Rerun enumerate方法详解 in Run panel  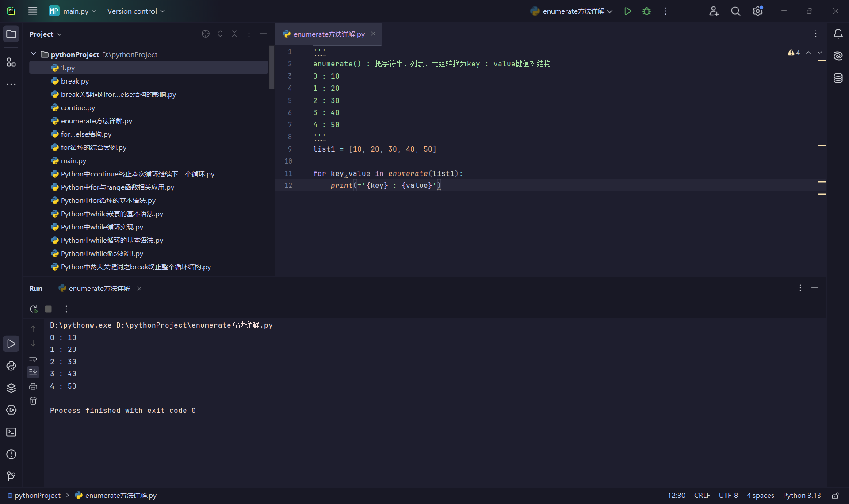33,309
